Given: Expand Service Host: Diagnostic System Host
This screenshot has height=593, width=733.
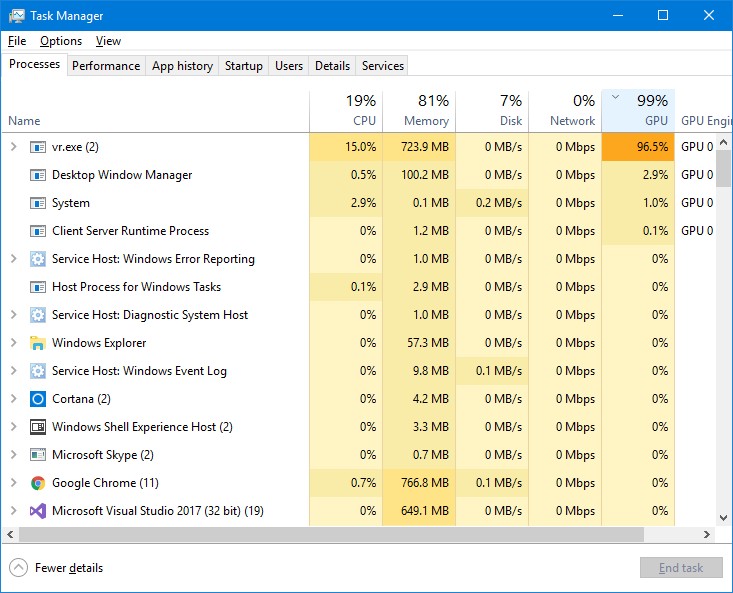Looking at the screenshot, I should 14,314.
